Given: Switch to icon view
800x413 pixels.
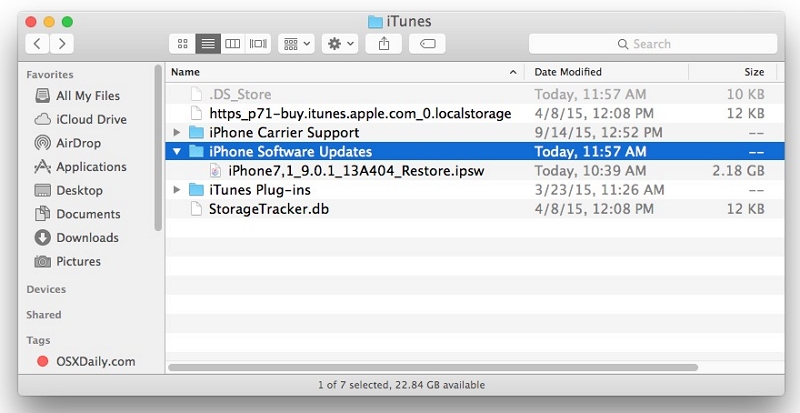Looking at the screenshot, I should tap(183, 44).
